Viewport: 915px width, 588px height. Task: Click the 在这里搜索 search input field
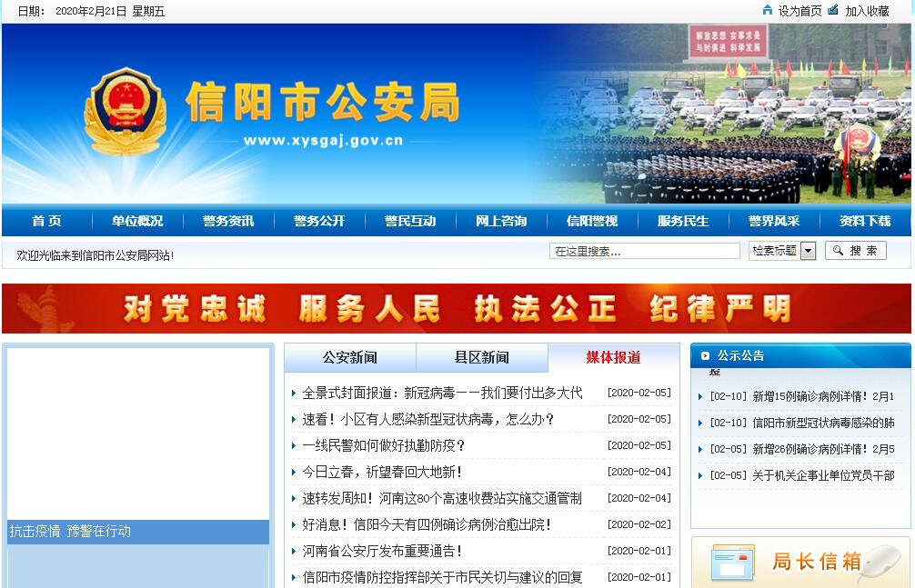pyautogui.click(x=644, y=251)
